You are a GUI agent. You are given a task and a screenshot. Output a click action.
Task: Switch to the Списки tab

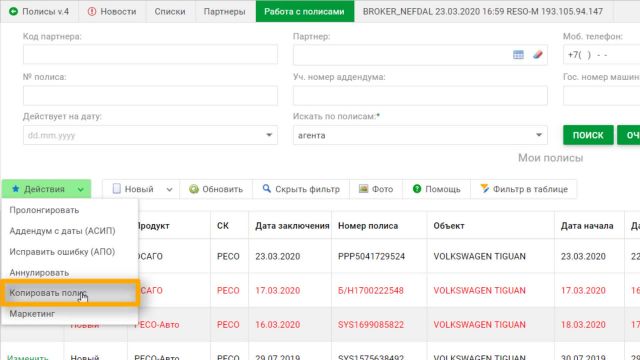(170, 11)
